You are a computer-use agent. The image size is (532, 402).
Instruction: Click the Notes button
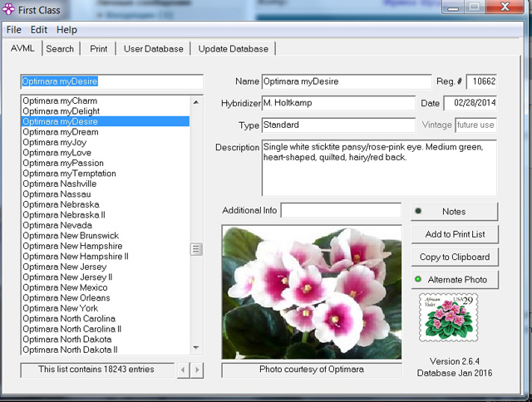coord(455,212)
